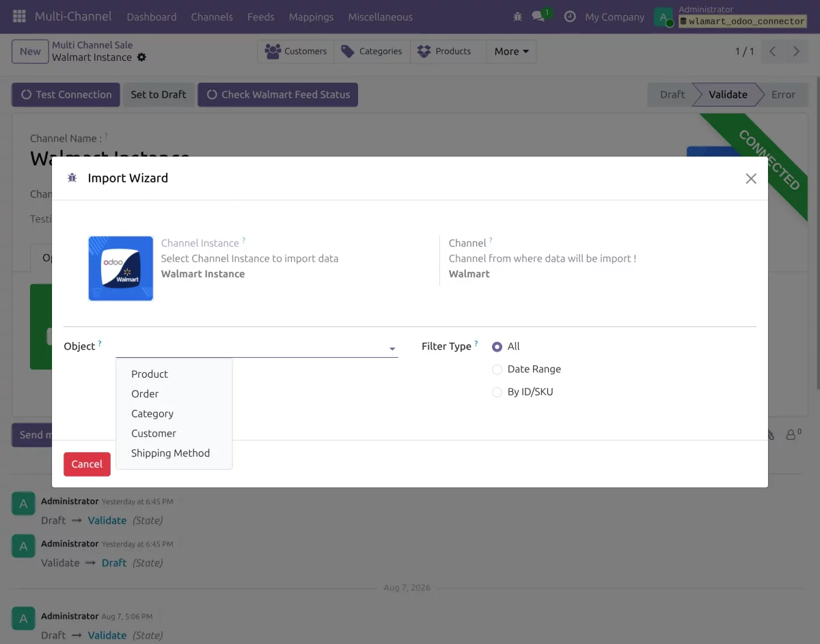Choose Product from the Object list
Screen dimensions: 820x644
click(174, 374)
